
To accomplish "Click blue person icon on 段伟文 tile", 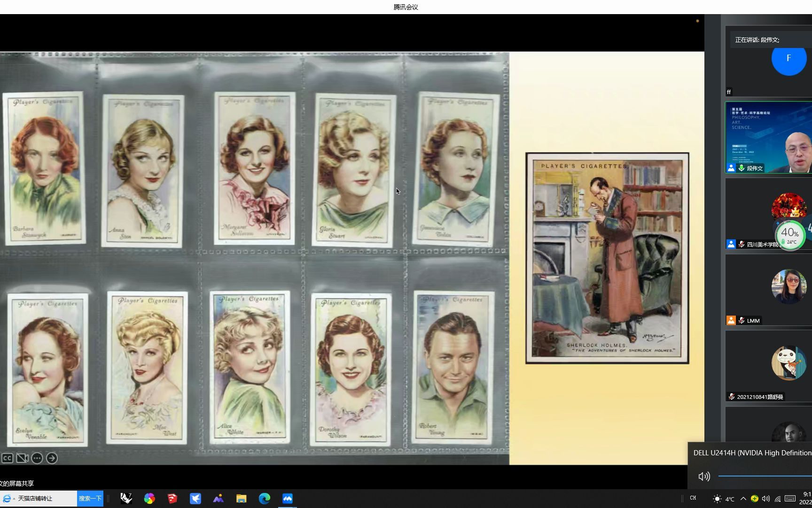I will click(x=731, y=168).
